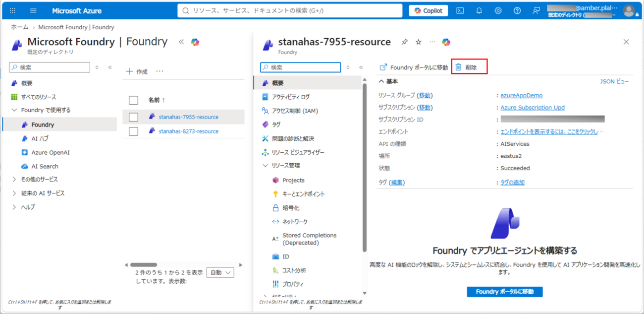Collapse the リソース管理 group
This screenshot has width=644, height=314.
tap(265, 165)
